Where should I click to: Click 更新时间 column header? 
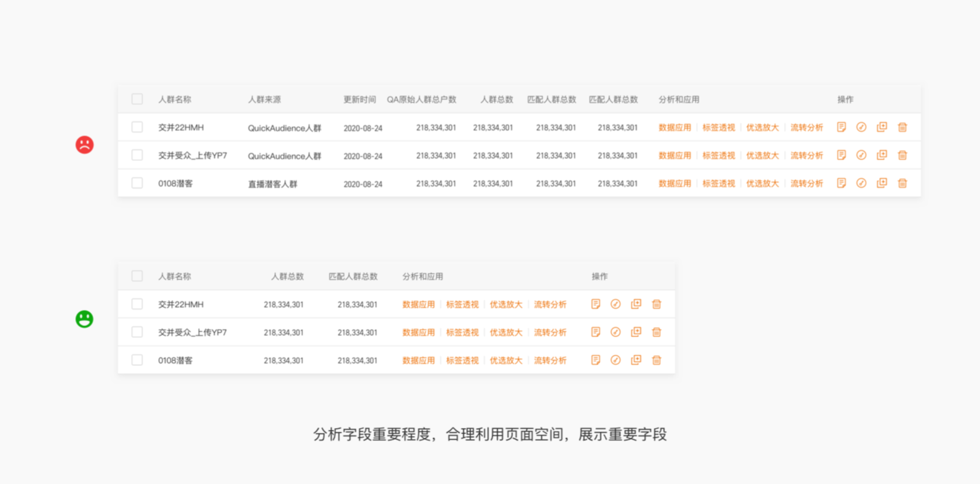pyautogui.click(x=360, y=100)
